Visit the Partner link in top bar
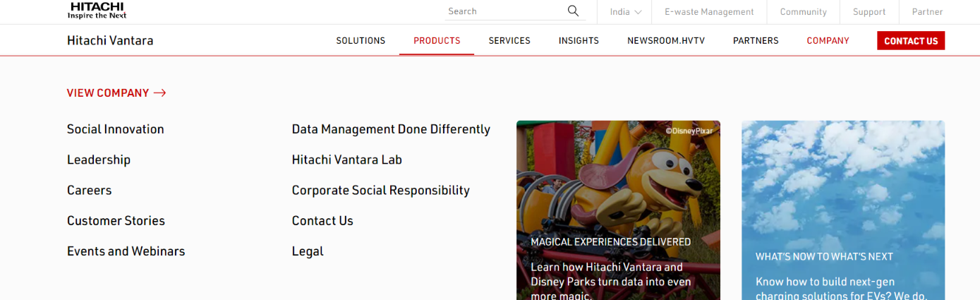Screen dimensions: 980x300 tap(927, 12)
